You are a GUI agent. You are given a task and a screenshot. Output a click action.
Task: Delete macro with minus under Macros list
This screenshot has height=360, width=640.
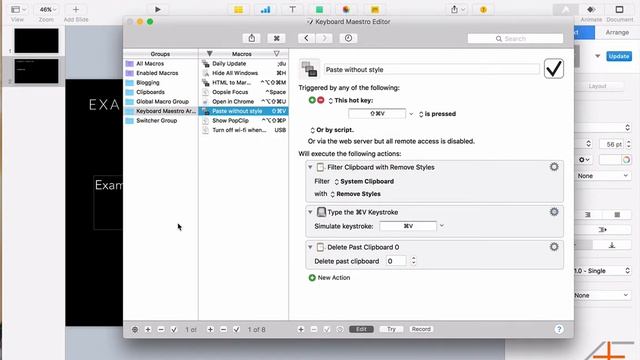pos(223,329)
